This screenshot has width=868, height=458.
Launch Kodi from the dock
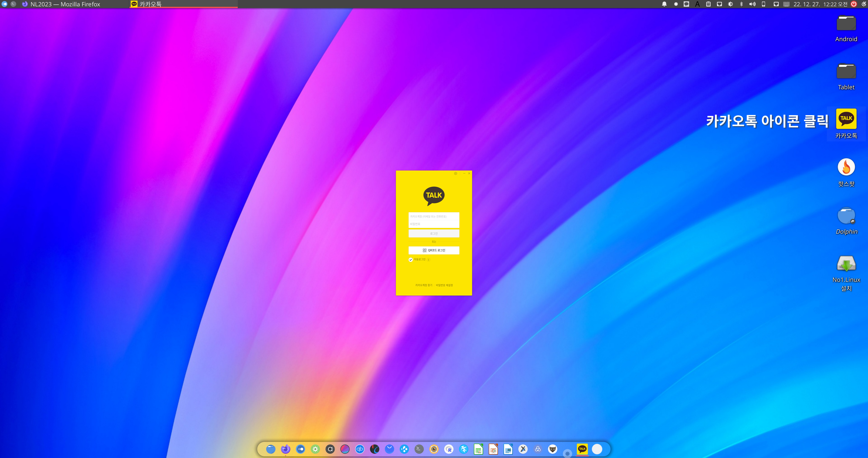pyautogui.click(x=404, y=449)
